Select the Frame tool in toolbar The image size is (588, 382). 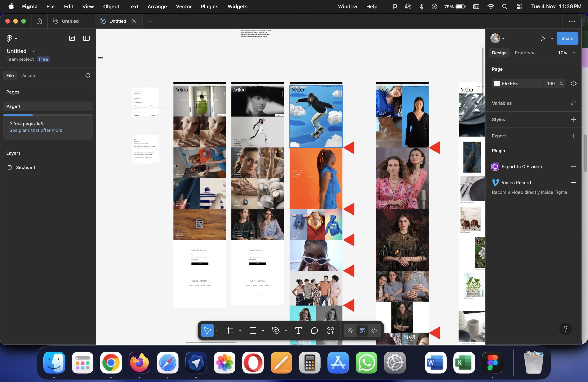(230, 330)
